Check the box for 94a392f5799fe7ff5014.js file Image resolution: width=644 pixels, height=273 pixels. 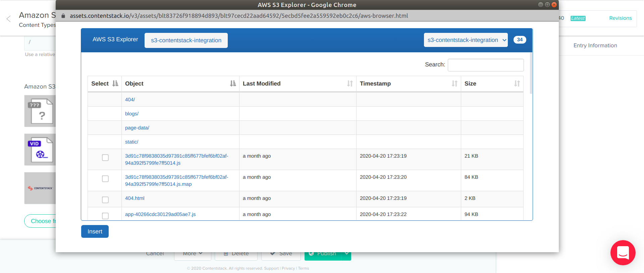[105, 158]
